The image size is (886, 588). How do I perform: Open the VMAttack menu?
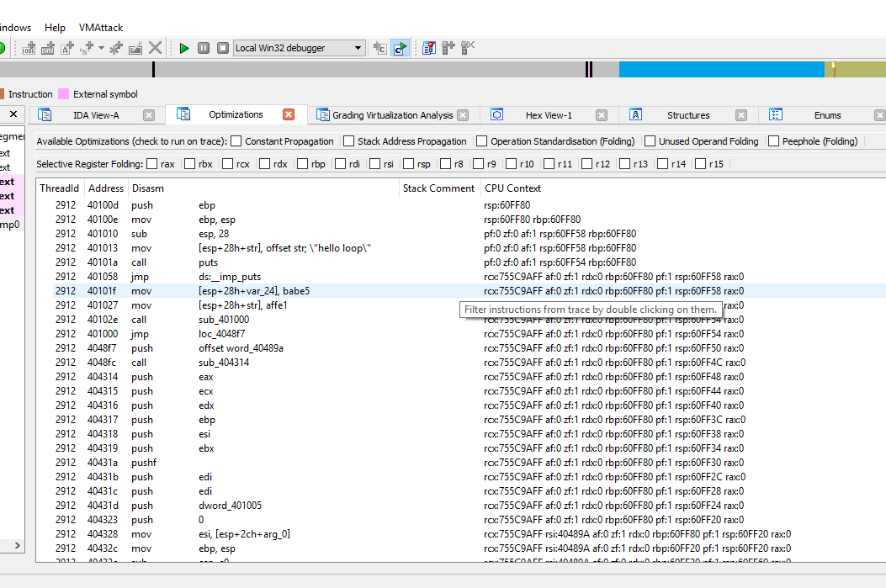point(101,27)
